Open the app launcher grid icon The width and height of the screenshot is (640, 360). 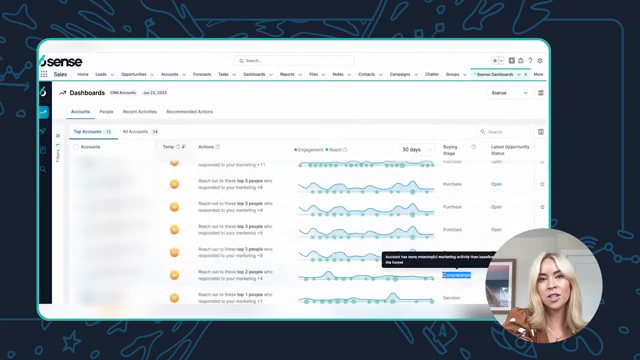pos(44,74)
